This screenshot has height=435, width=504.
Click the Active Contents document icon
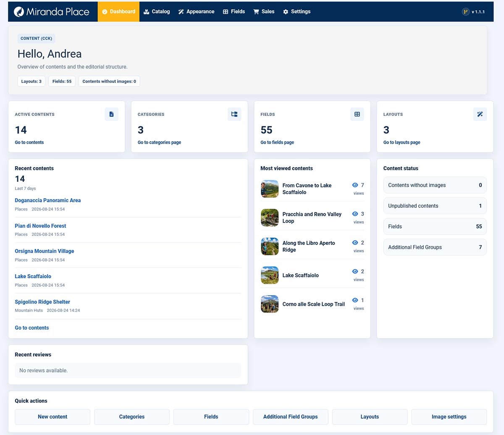[111, 114]
